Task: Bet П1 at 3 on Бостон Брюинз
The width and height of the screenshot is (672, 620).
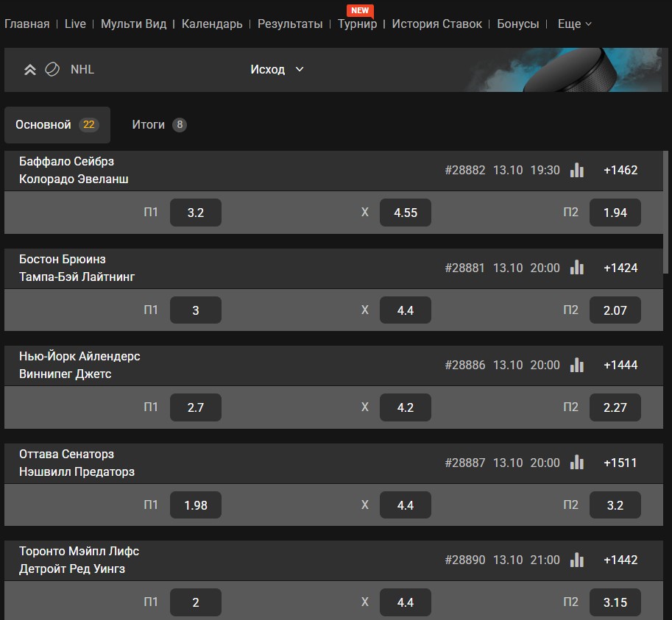Action: [196, 310]
